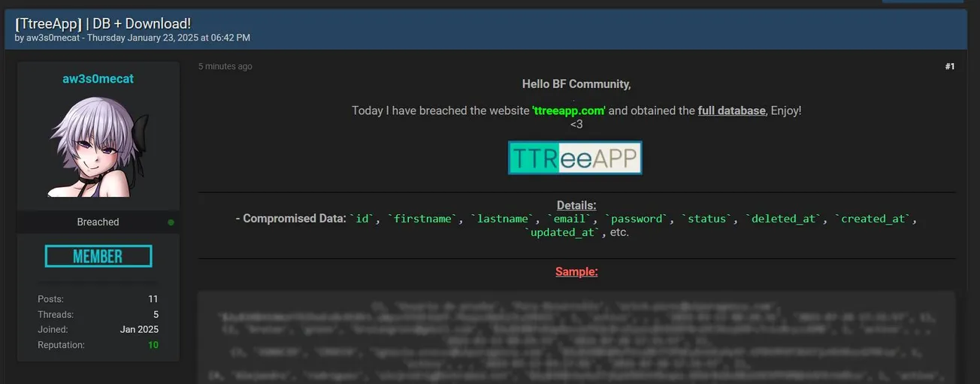Viewport: 980px width, 384px height.
Task: Click the blue button above the thread header
Action: point(922,2)
